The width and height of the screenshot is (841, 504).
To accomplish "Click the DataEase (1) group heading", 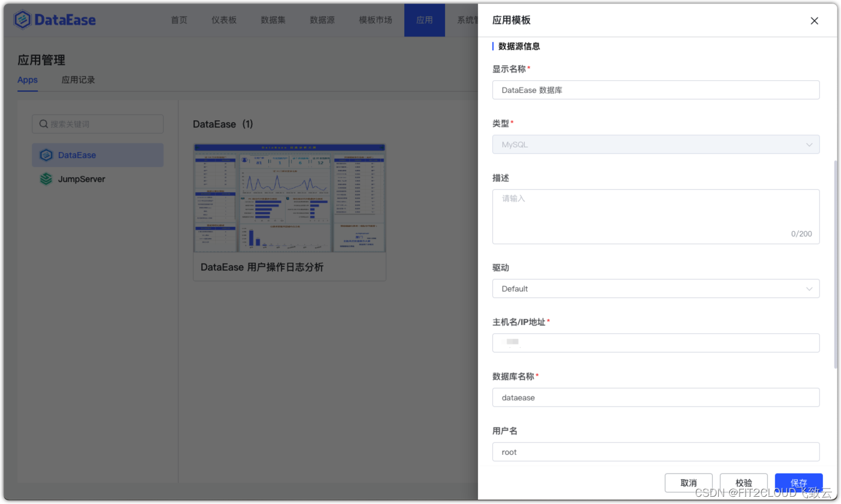I will (x=223, y=124).
